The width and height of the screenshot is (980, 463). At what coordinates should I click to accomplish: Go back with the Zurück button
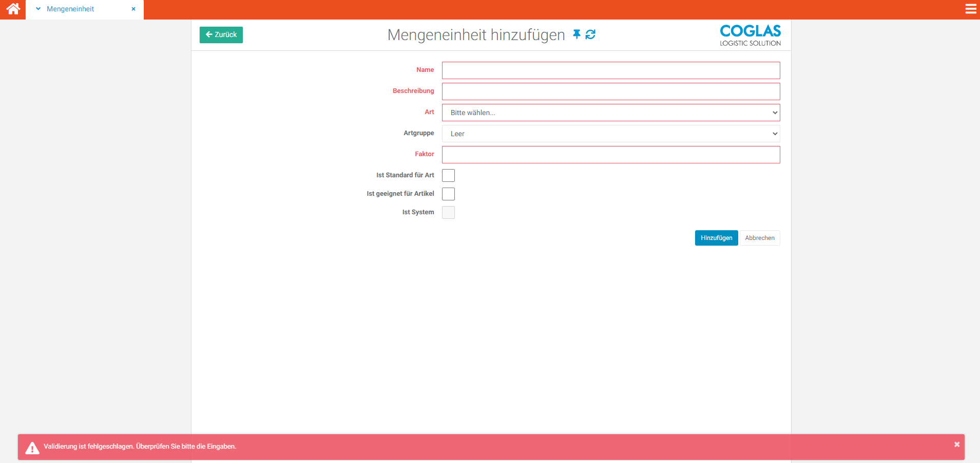221,35
